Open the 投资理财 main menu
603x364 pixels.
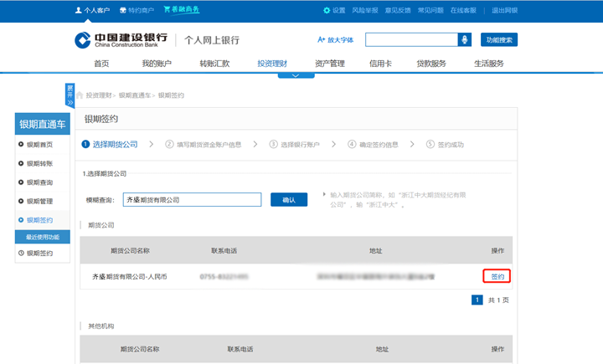pyautogui.click(x=272, y=64)
